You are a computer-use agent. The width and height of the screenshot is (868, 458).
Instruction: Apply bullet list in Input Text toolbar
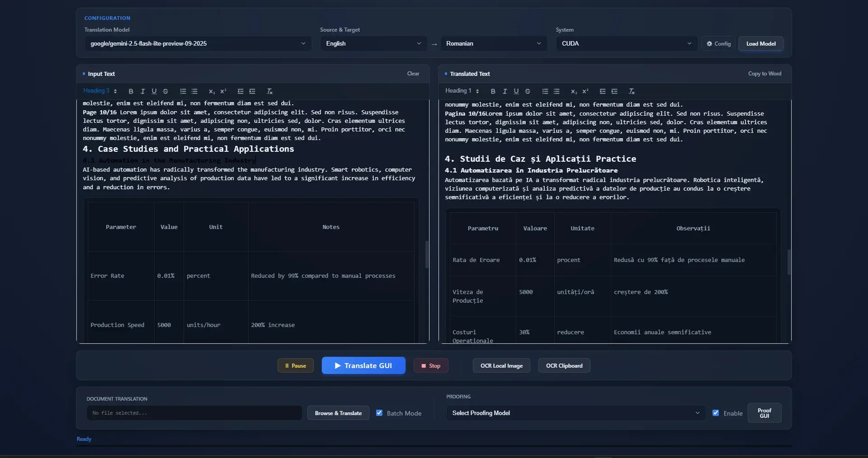click(x=194, y=91)
